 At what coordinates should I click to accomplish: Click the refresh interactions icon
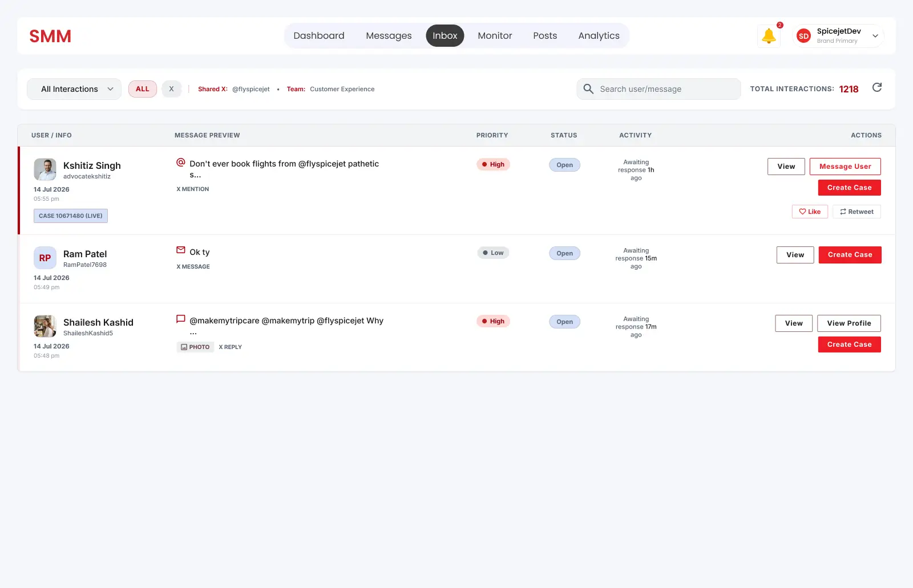click(x=877, y=87)
